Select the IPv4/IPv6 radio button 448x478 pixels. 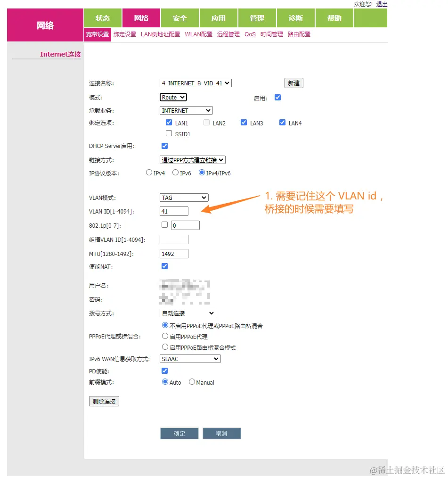coord(202,173)
